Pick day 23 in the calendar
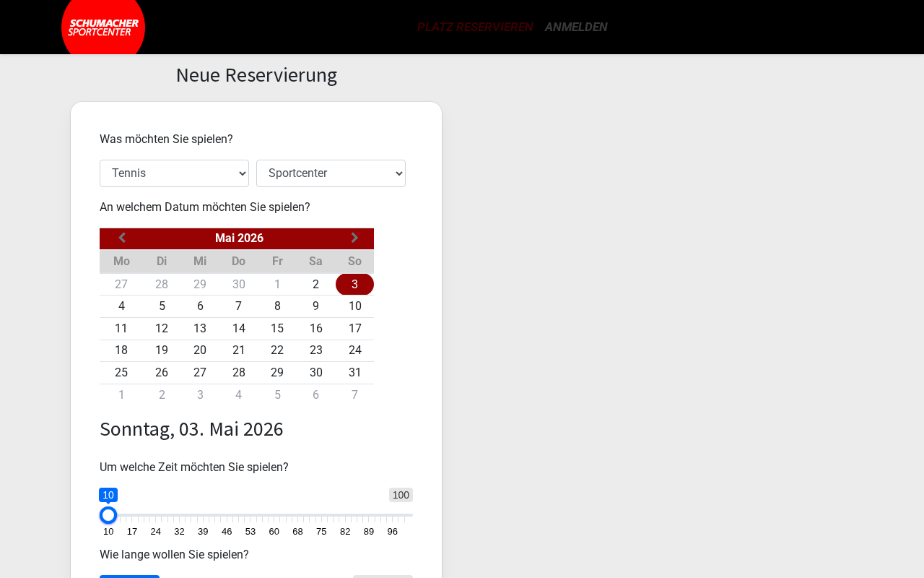The height and width of the screenshot is (578, 924). coord(315,350)
